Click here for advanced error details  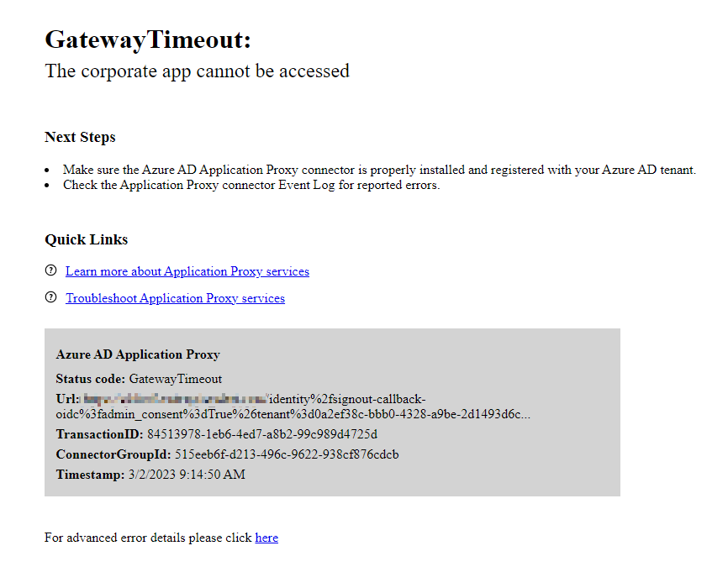tap(266, 538)
